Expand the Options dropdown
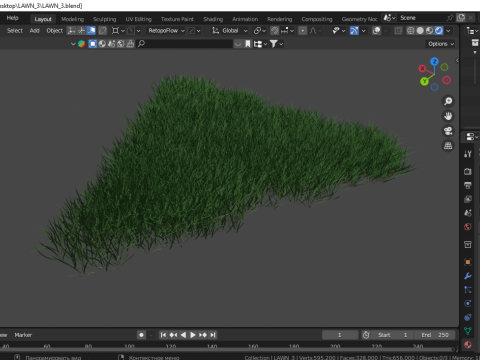 pos(441,44)
